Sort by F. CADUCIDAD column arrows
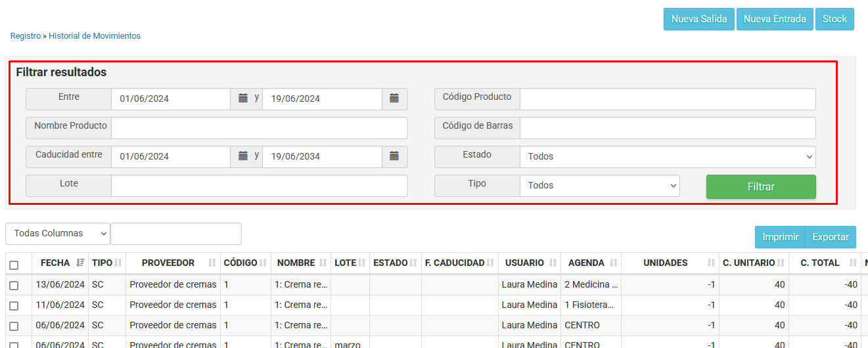This screenshot has width=868, height=348. pos(490,263)
